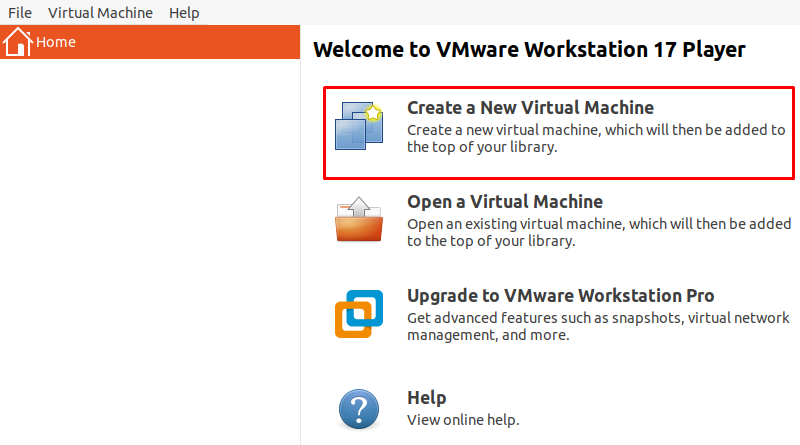
Task: Click the Create a New Virtual Machine heading
Action: pyautogui.click(x=531, y=108)
